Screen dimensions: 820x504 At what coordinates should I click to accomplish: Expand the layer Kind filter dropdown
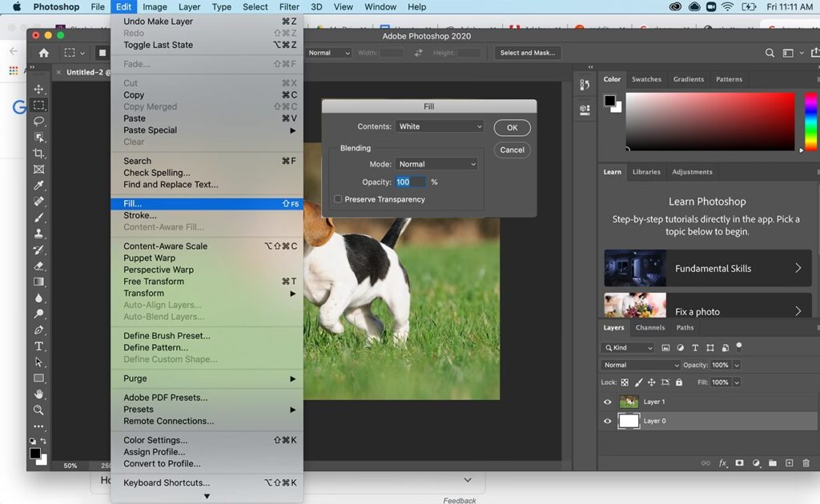pos(628,348)
